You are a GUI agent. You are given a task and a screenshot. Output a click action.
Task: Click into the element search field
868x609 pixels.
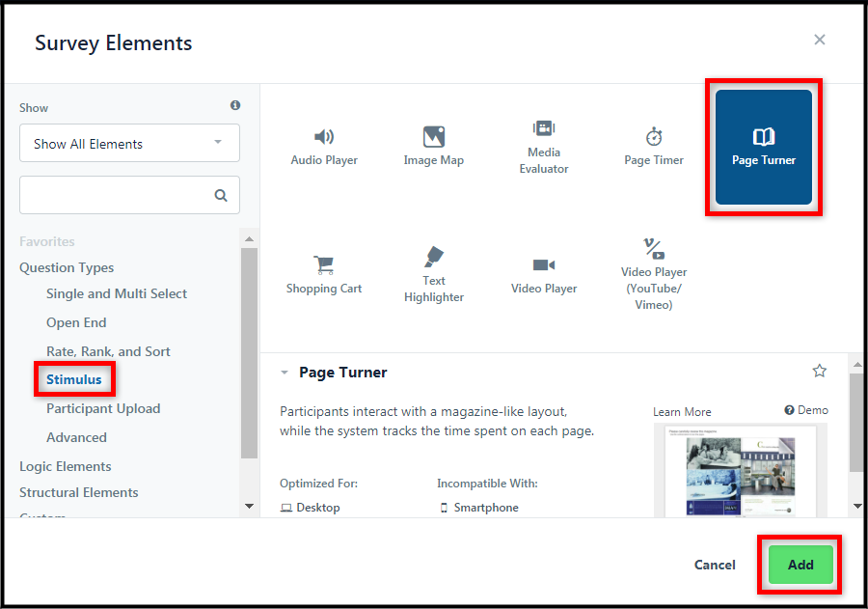(x=129, y=195)
